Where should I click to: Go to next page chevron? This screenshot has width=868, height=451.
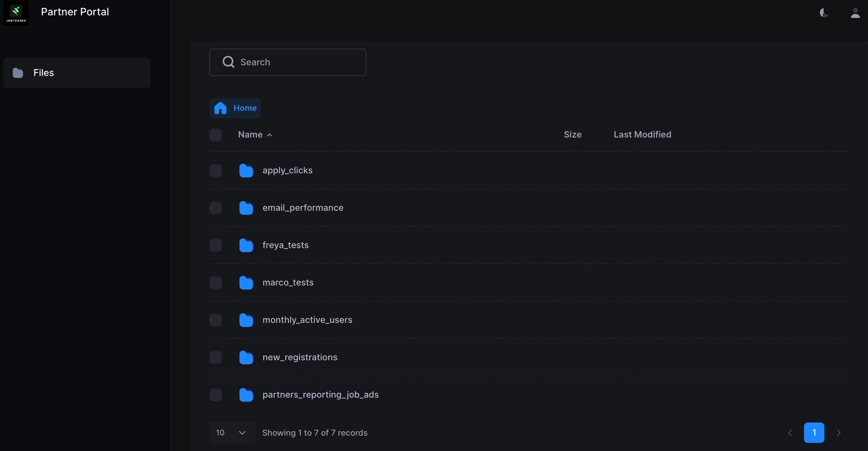pos(838,433)
